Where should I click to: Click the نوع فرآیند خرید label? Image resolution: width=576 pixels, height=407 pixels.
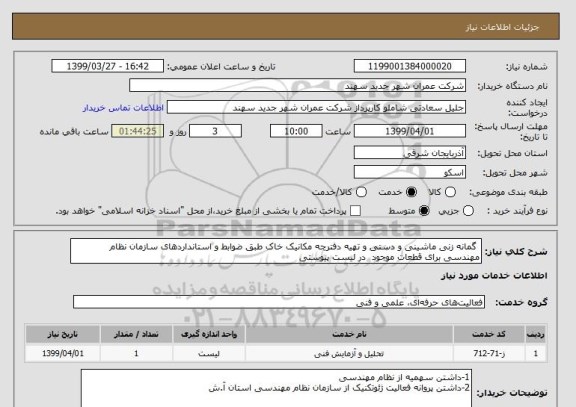[517, 211]
